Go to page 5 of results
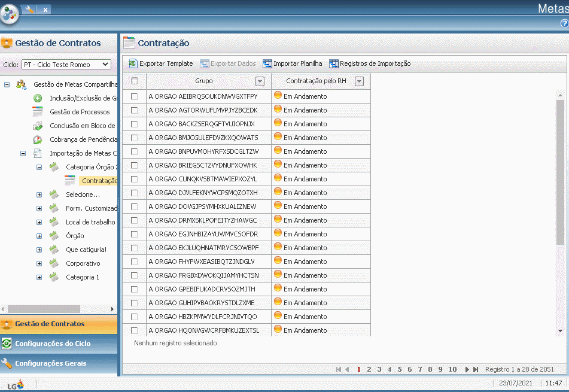This screenshot has width=569, height=392. coord(400,369)
